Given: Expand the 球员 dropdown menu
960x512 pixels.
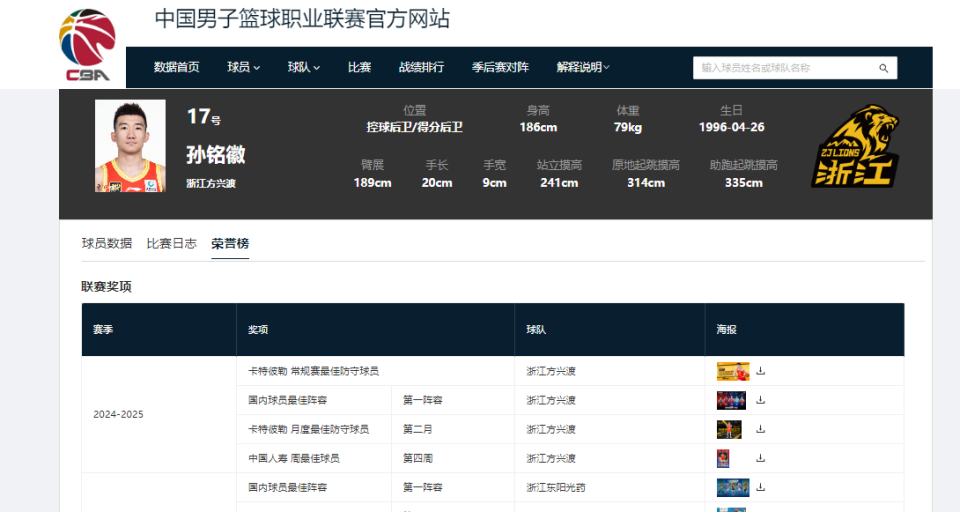Looking at the screenshot, I should click(243, 67).
